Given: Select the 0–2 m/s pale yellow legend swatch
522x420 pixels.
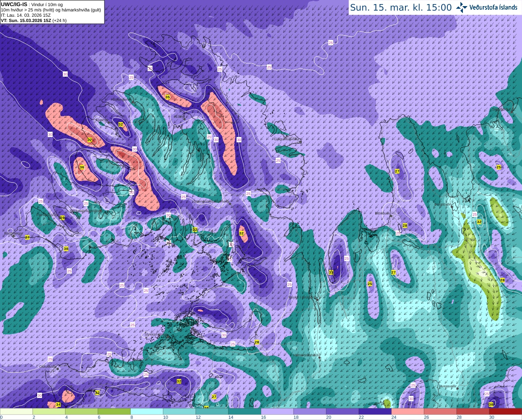Looking at the screenshot, I should coord(16,411).
